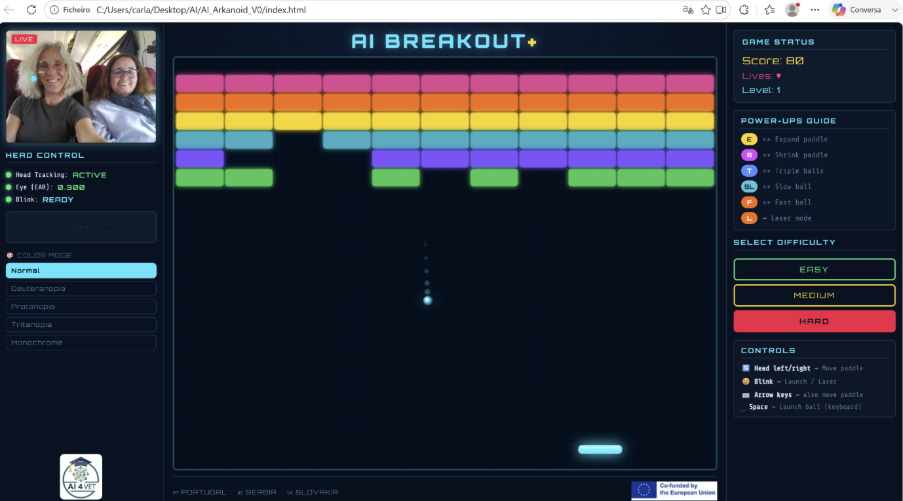This screenshot has width=903, height=501.
Task: Add page to favorites star icon
Action: (705, 10)
